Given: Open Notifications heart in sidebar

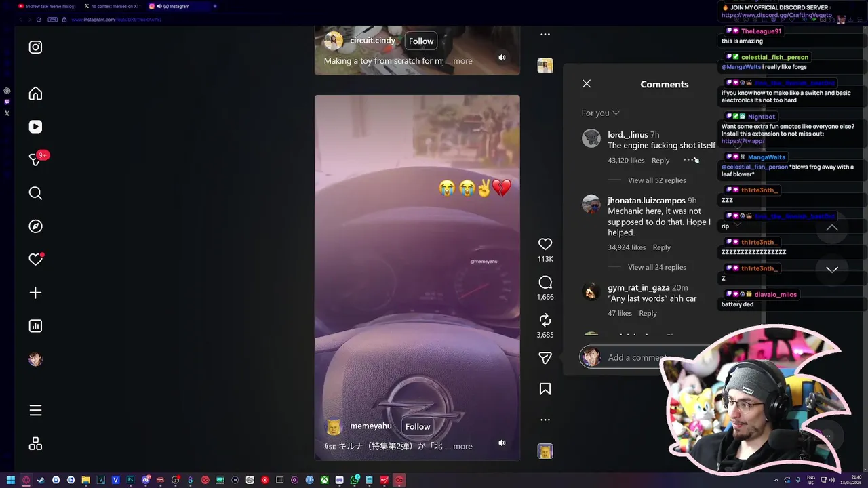Looking at the screenshot, I should tap(36, 259).
